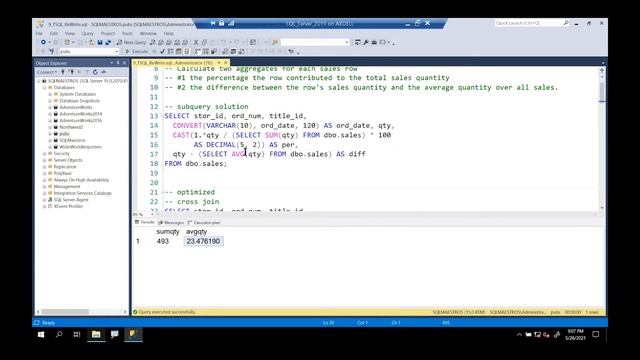Switch to the Execution plan tab

pos(204,222)
